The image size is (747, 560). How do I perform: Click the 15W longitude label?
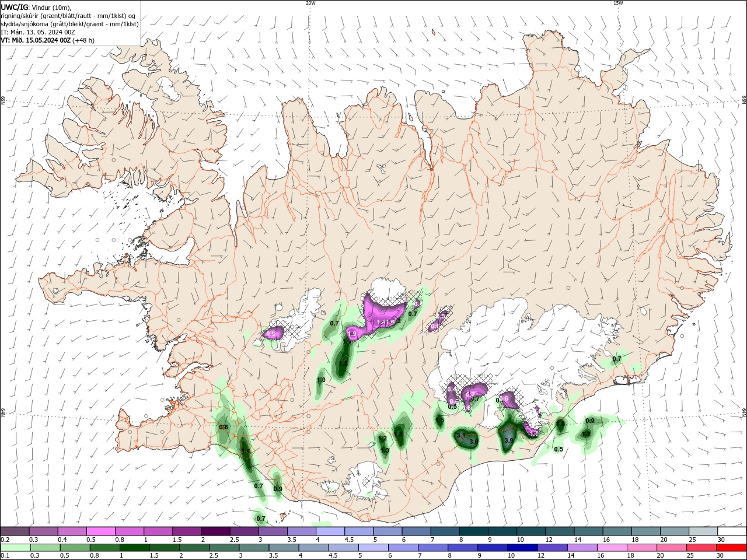[x=618, y=3]
